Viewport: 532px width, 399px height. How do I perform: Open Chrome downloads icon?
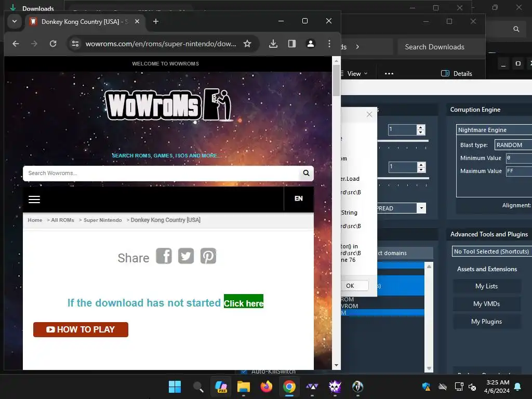(273, 44)
